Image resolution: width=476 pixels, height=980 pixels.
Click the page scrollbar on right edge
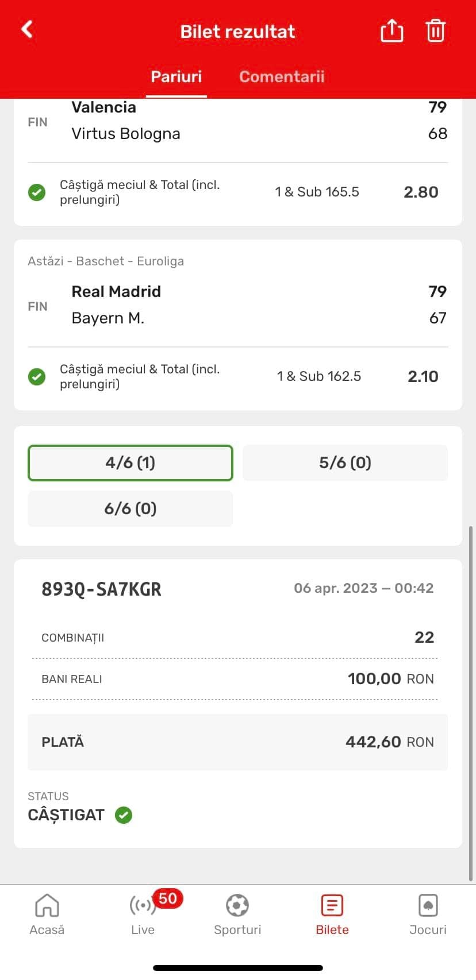pyautogui.click(x=472, y=701)
